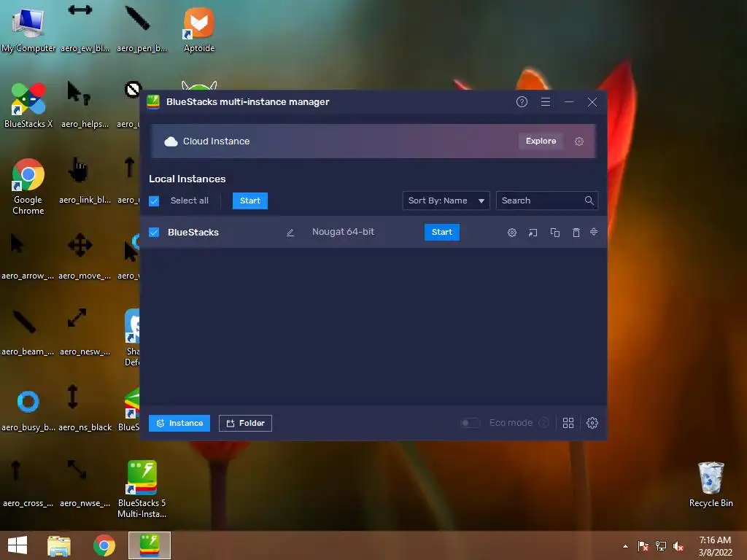
Task: Click network tray icon
Action: [661, 545]
